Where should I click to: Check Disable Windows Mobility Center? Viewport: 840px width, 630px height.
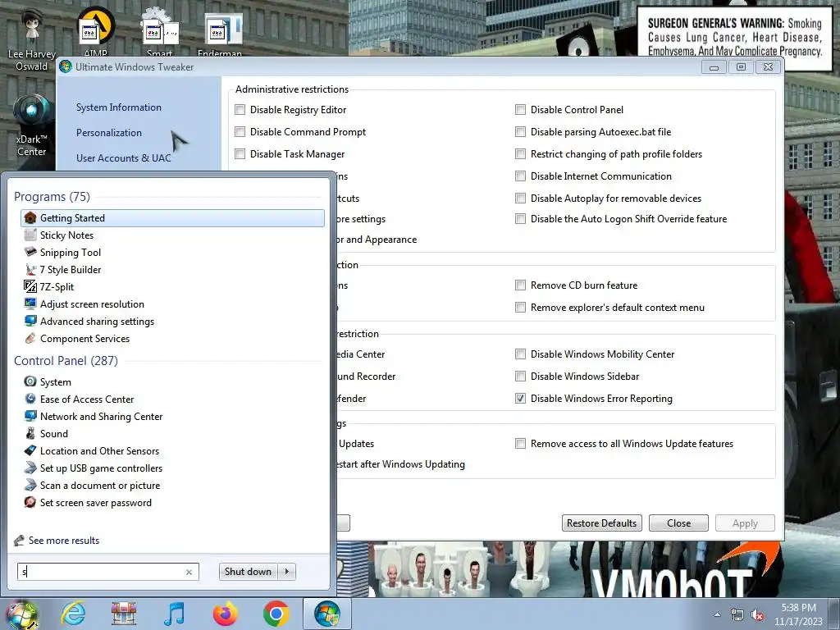click(520, 354)
